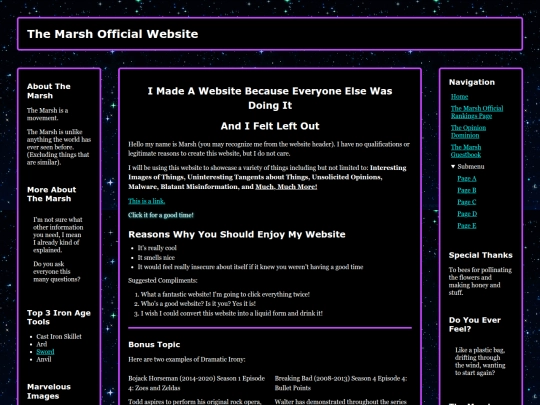Open The Marsh Guestbook link
This screenshot has width=540, height=405.
point(466,151)
